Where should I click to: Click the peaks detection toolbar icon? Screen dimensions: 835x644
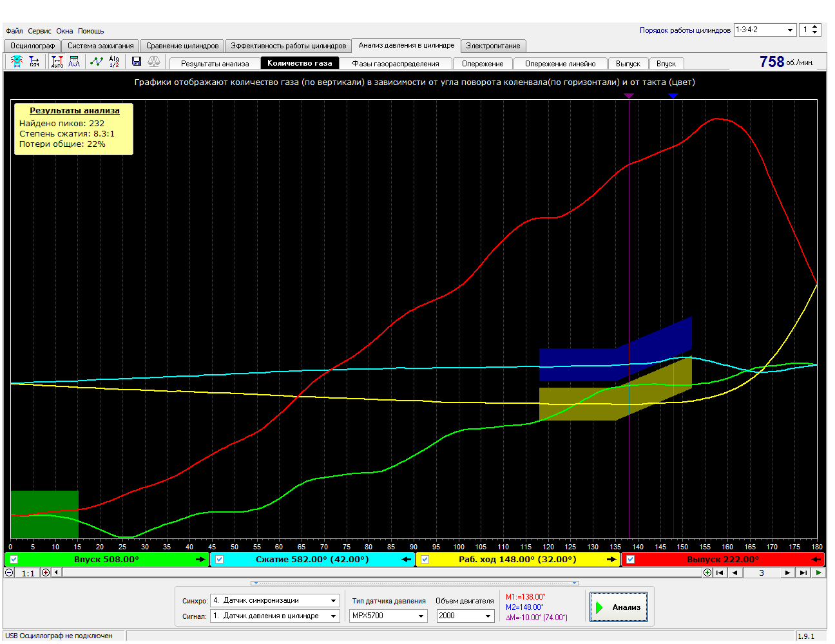click(x=74, y=61)
